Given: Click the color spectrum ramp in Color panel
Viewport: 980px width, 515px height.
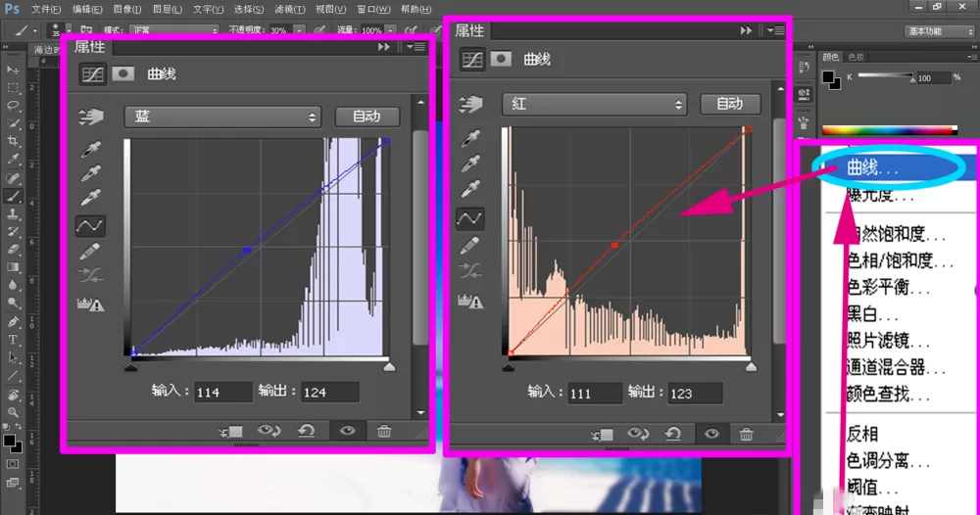Looking at the screenshot, I should coord(890,130).
